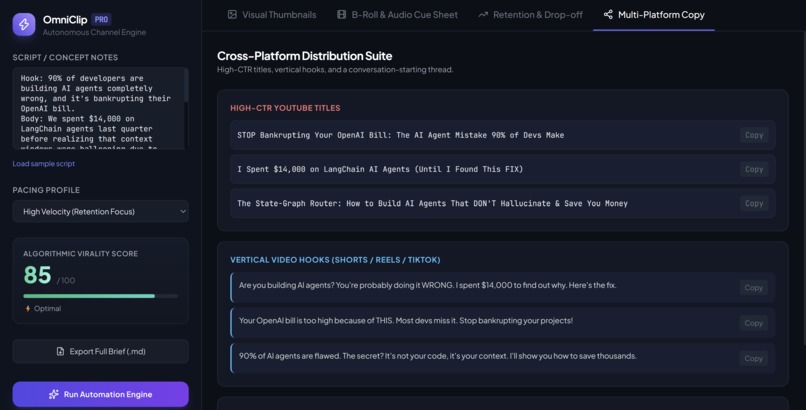Copy the I Spent $14,000 on LangChain title
The width and height of the screenshot is (806, 410).
tap(754, 169)
